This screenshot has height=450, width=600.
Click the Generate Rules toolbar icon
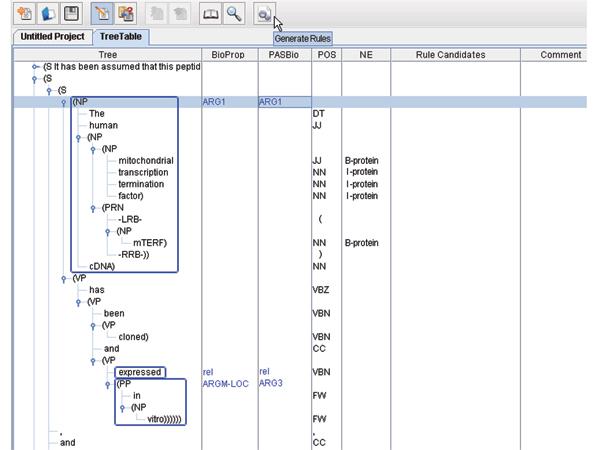(x=264, y=14)
